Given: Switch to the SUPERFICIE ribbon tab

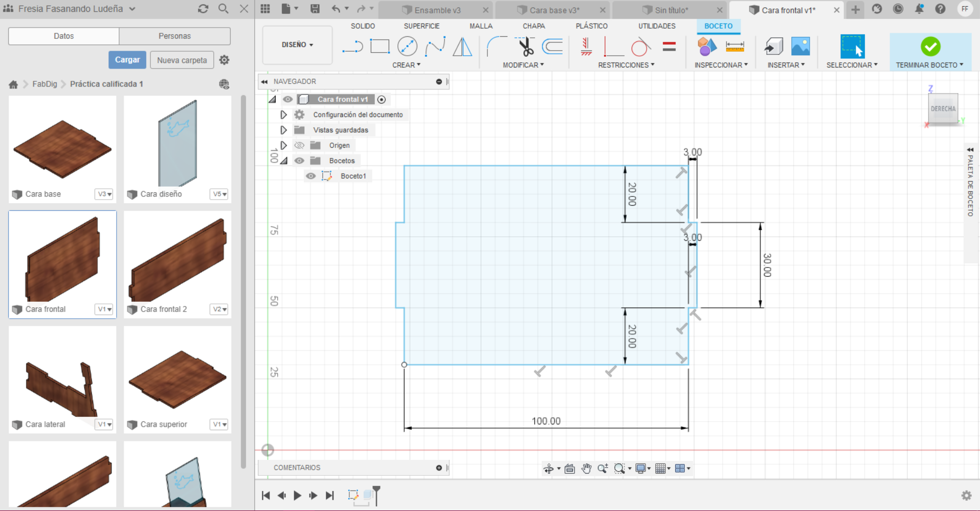Looking at the screenshot, I should click(421, 26).
